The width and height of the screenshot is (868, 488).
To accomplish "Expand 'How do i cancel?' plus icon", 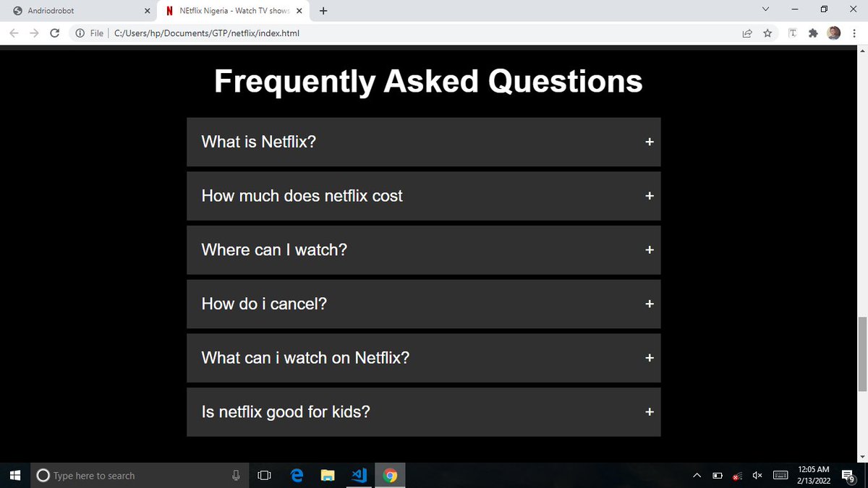I will (650, 304).
